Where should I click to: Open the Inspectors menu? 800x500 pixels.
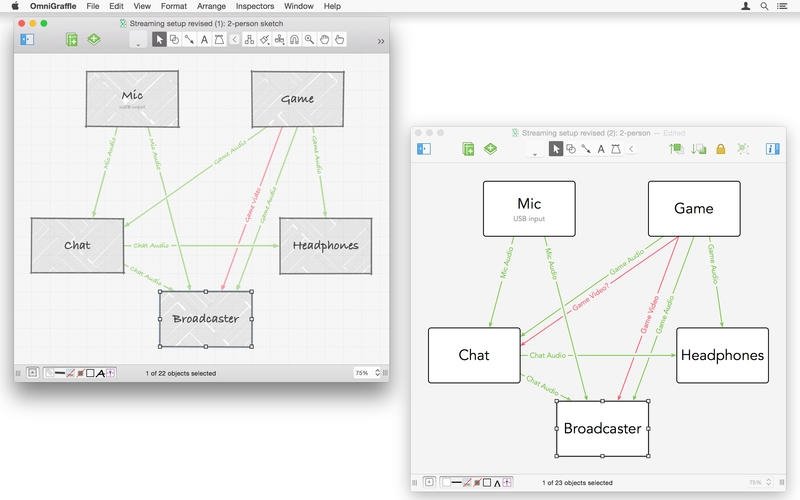click(x=255, y=6)
